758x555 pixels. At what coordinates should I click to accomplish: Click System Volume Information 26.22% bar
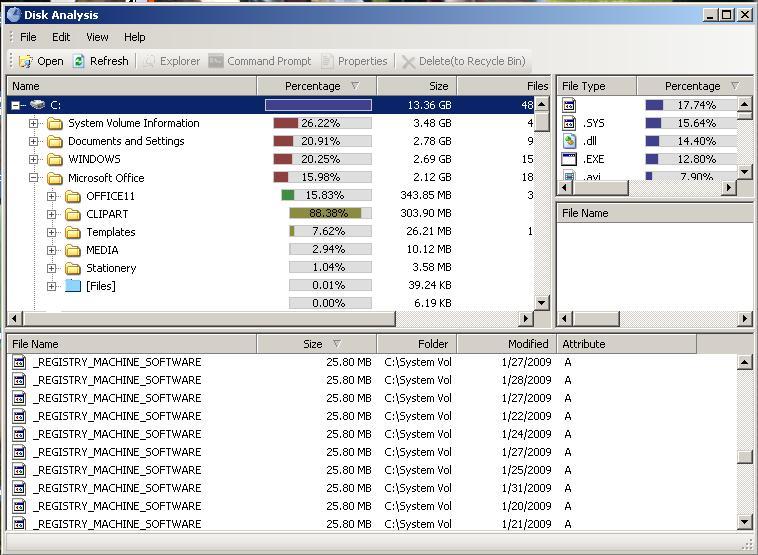click(x=322, y=123)
